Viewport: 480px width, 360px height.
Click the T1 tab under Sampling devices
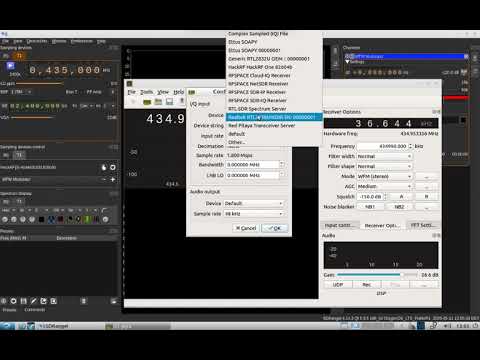coord(19,56)
